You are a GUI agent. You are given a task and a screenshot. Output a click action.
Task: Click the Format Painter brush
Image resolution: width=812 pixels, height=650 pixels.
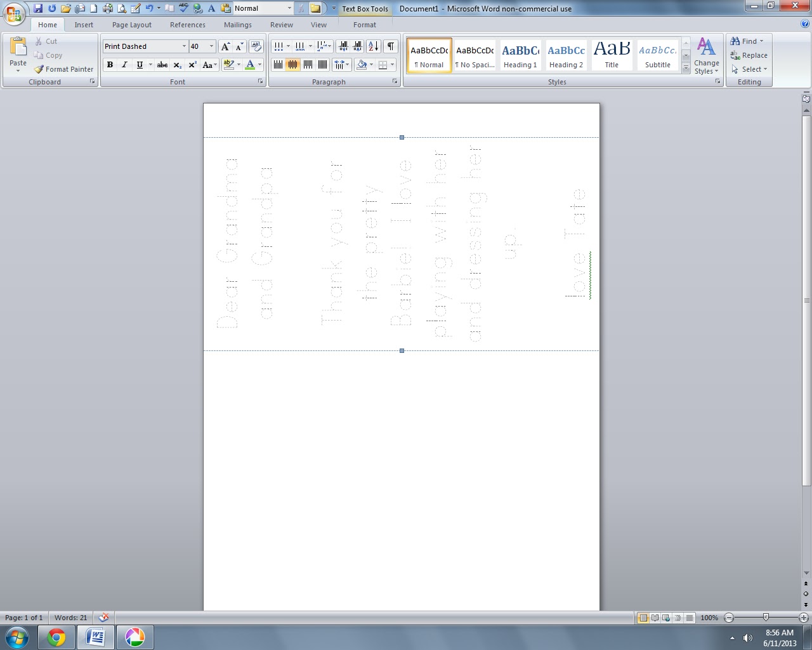coord(63,69)
